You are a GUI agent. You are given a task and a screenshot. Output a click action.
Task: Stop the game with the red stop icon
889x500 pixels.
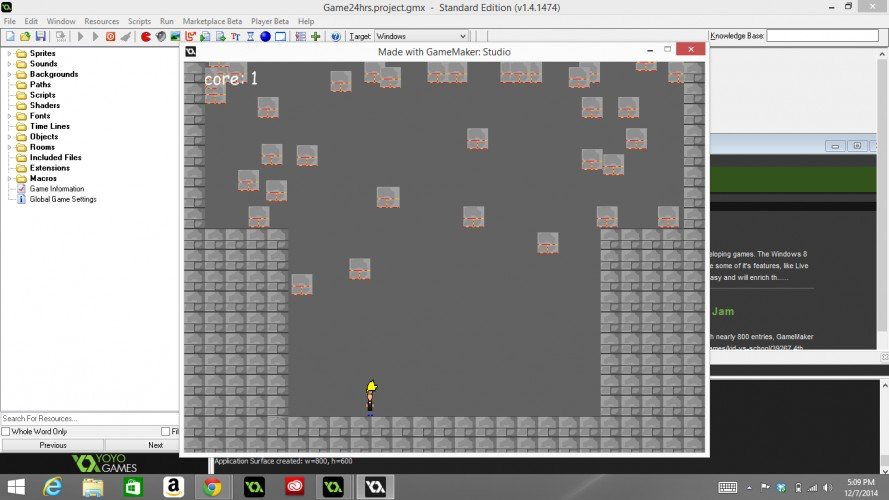(x=111, y=36)
